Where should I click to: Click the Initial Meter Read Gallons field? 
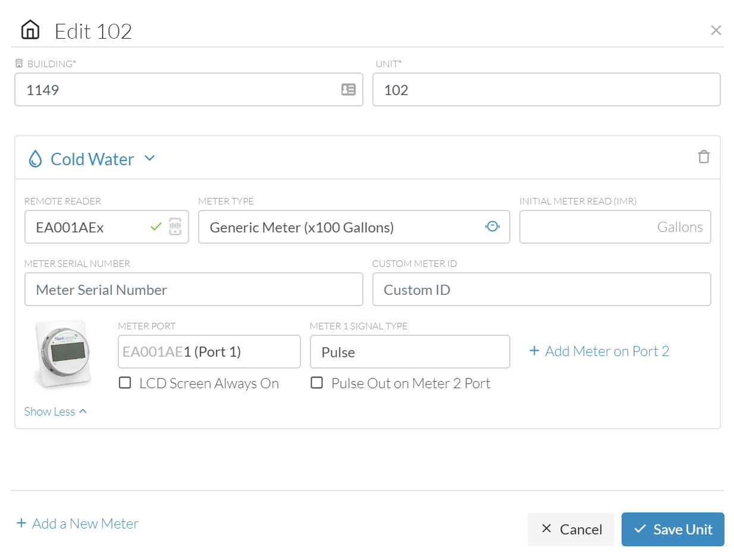pos(615,227)
